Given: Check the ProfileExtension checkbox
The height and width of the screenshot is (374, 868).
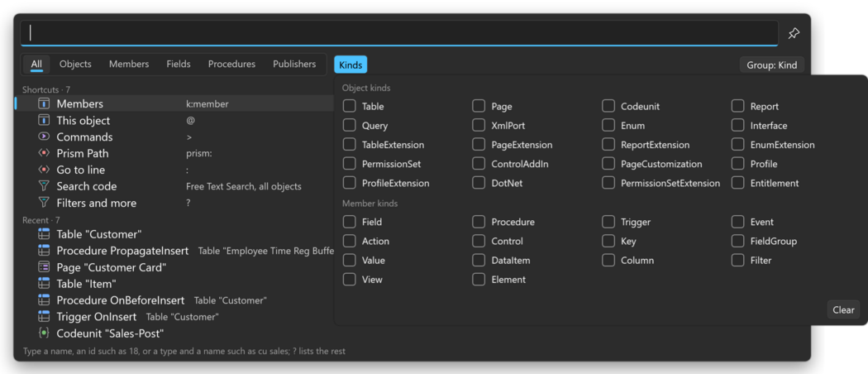Looking at the screenshot, I should (350, 183).
